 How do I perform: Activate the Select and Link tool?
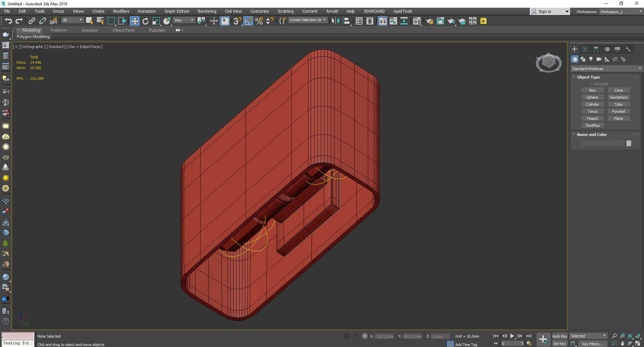pos(32,21)
